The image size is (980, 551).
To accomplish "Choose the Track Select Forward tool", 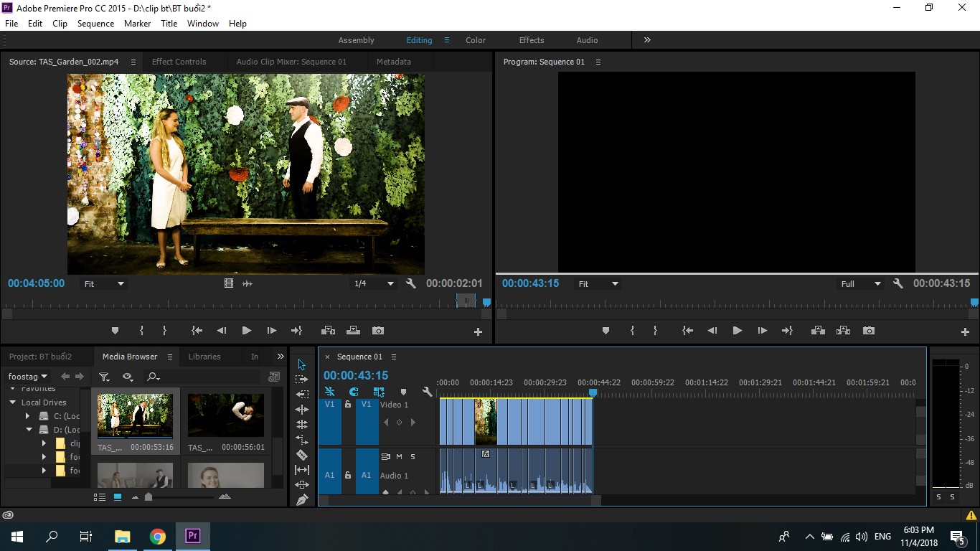I will (x=302, y=379).
